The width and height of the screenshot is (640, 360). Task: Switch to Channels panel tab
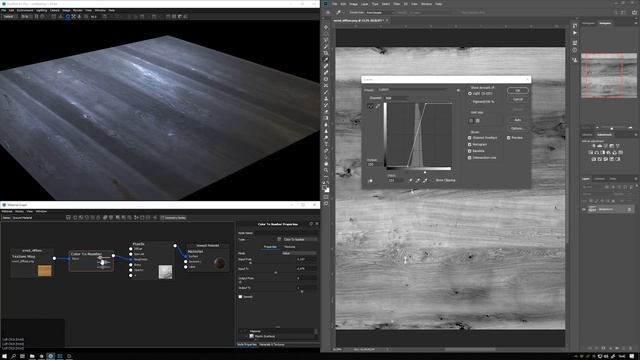[599, 179]
